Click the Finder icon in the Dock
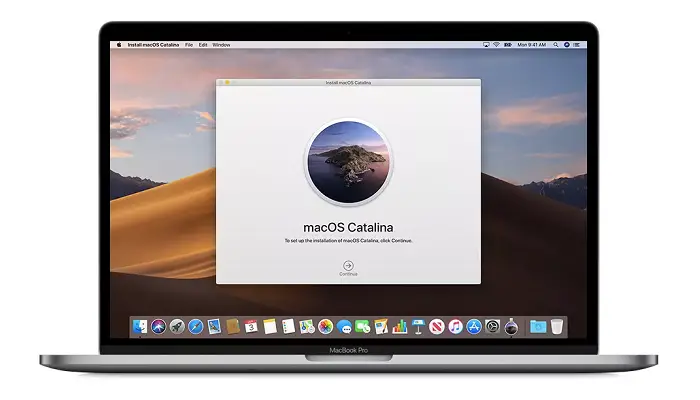Viewport: 700px width, 400px height. tap(141, 326)
